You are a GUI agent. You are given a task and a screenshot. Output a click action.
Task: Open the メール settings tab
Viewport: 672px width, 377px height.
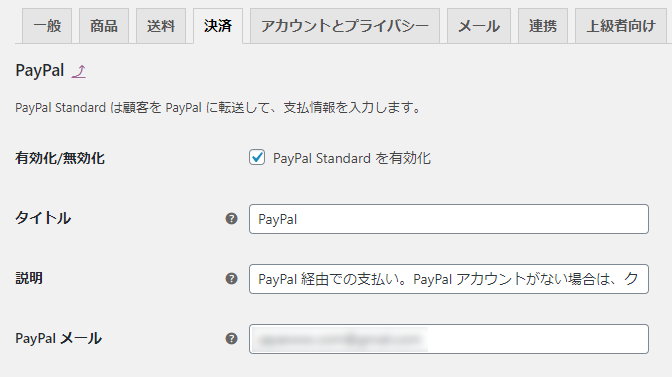479,26
